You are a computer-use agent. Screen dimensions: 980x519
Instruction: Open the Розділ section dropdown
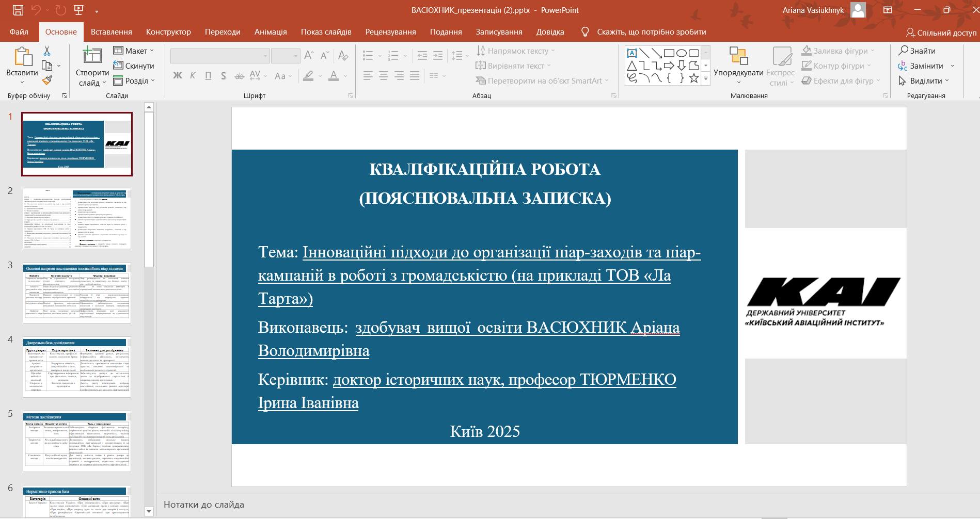pyautogui.click(x=134, y=80)
